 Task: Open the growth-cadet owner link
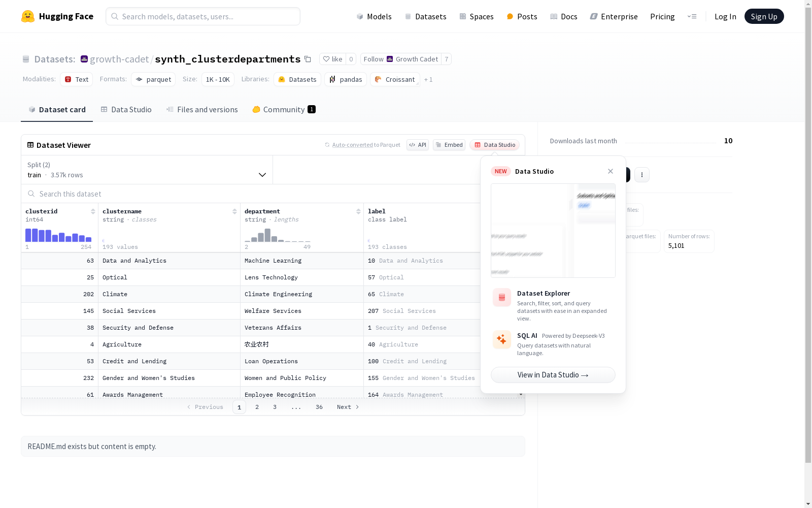point(119,59)
